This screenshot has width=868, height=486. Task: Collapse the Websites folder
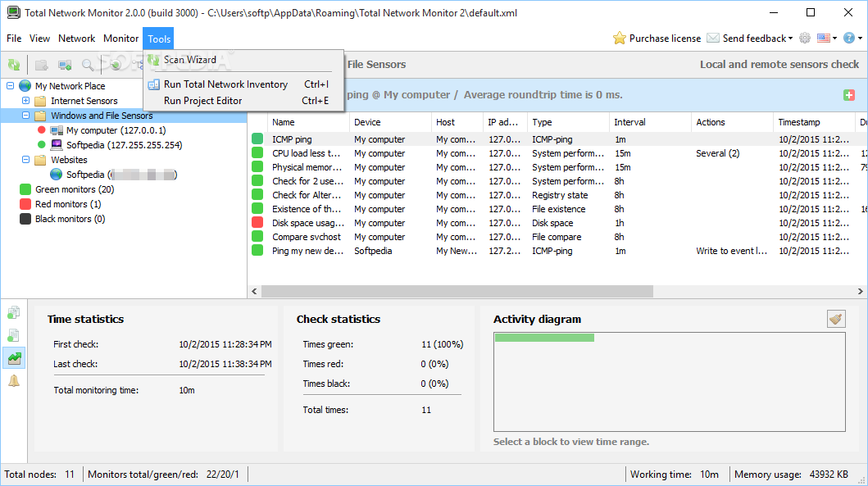tap(25, 160)
